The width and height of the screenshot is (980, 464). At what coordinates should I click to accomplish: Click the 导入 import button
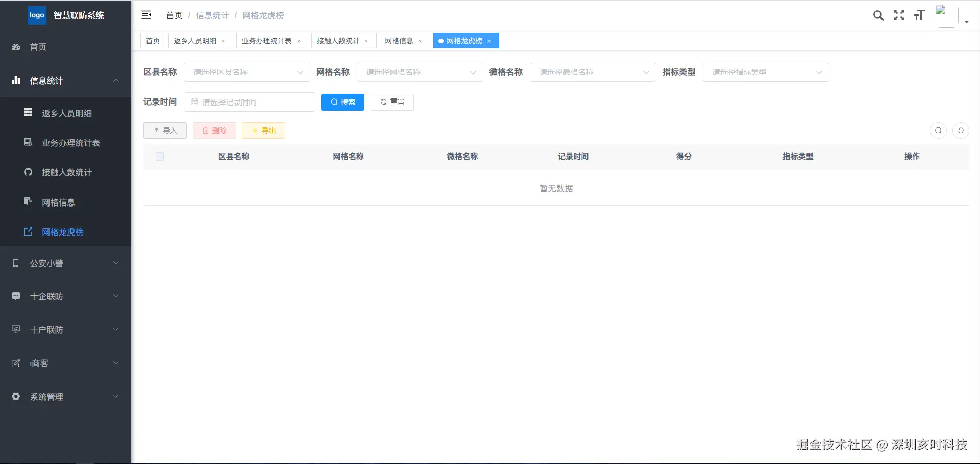(x=165, y=131)
